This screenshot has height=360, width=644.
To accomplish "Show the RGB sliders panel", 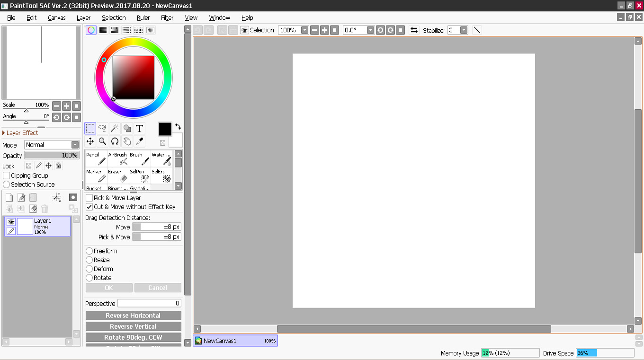I will point(103,30).
